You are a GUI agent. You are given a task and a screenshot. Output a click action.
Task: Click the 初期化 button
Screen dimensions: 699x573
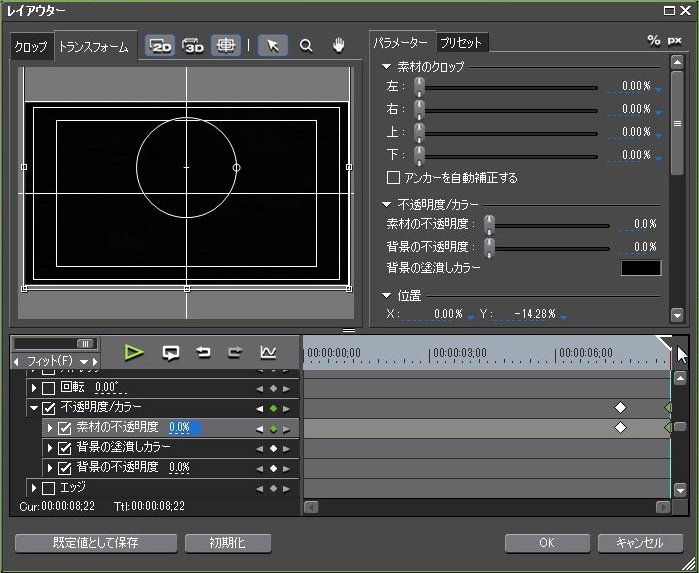[x=228, y=543]
